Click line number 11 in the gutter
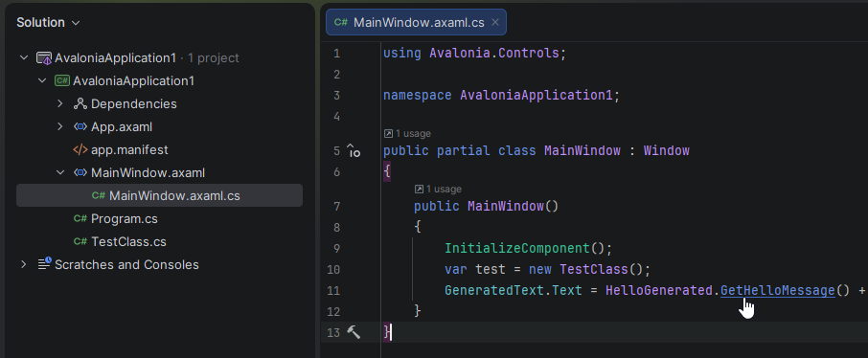This screenshot has width=868, height=358. click(333, 290)
